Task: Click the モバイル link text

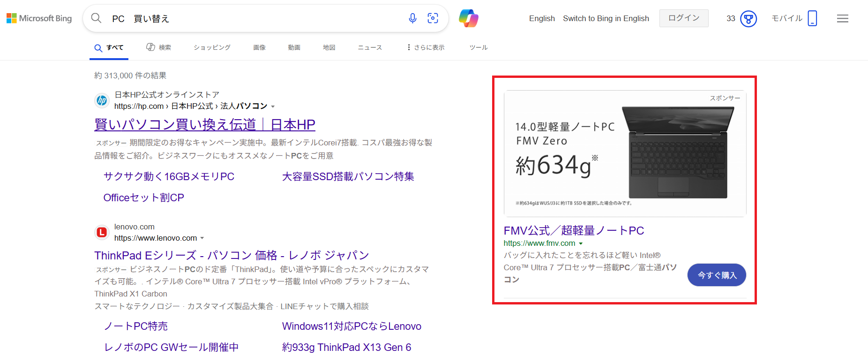Action: coord(787,18)
